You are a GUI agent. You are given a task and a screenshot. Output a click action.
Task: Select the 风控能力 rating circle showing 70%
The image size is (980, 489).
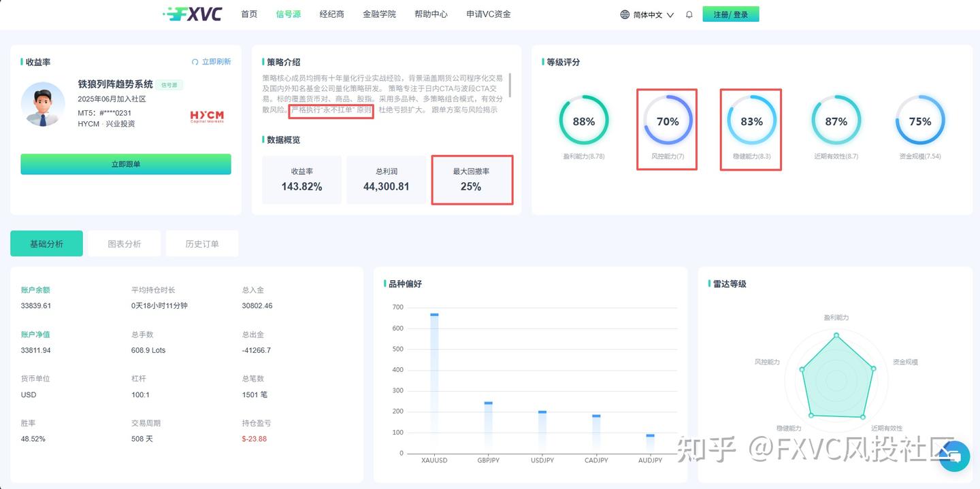pos(667,121)
